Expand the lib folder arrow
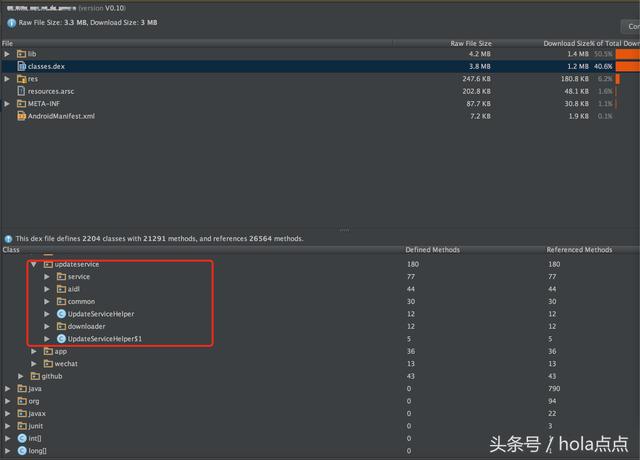Screen dimensions: 640x460 click(x=7, y=54)
